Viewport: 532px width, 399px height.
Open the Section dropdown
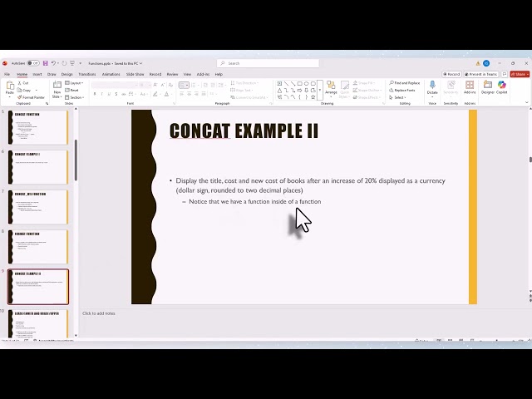click(75, 97)
